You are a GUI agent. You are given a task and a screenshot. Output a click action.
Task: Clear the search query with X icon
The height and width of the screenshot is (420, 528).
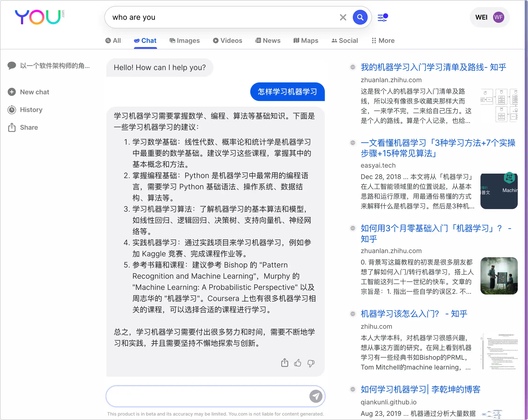click(343, 17)
